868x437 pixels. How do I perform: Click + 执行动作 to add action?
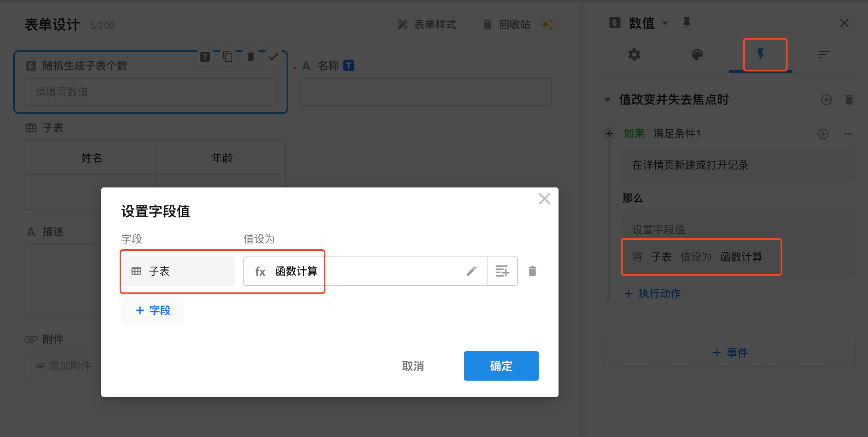point(652,294)
